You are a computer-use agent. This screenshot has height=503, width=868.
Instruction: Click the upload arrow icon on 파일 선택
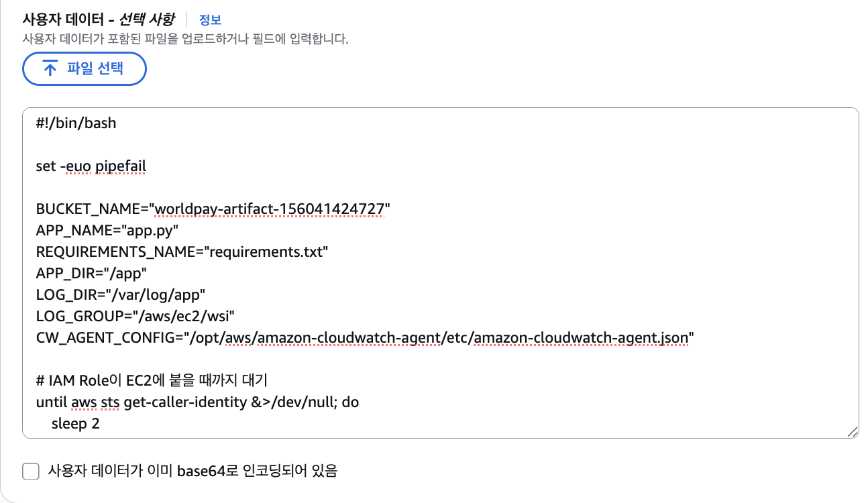(50, 68)
